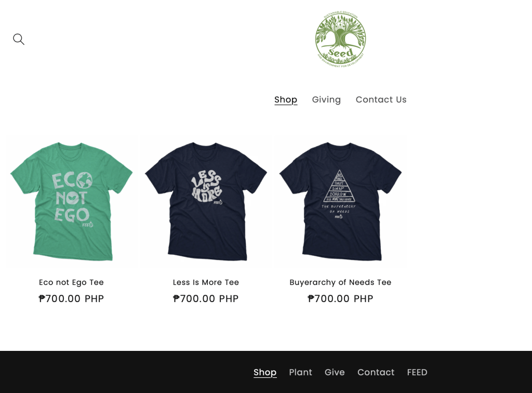Viewport: 532px width, 393px height.
Task: Open the Buyerarchy pyramid shirt image
Action: point(340,201)
